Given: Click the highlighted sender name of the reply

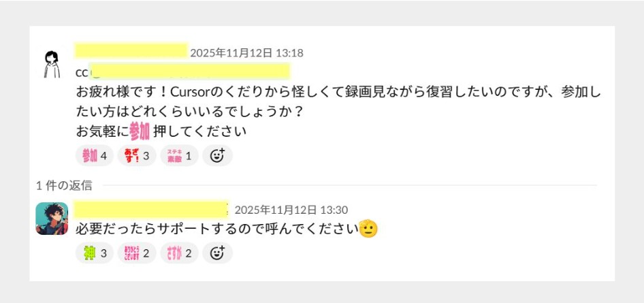Looking at the screenshot, I should tap(152, 208).
